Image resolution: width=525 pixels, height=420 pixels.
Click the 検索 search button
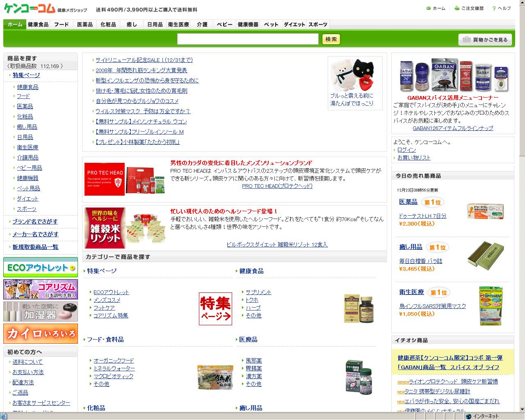pyautogui.click(x=331, y=39)
